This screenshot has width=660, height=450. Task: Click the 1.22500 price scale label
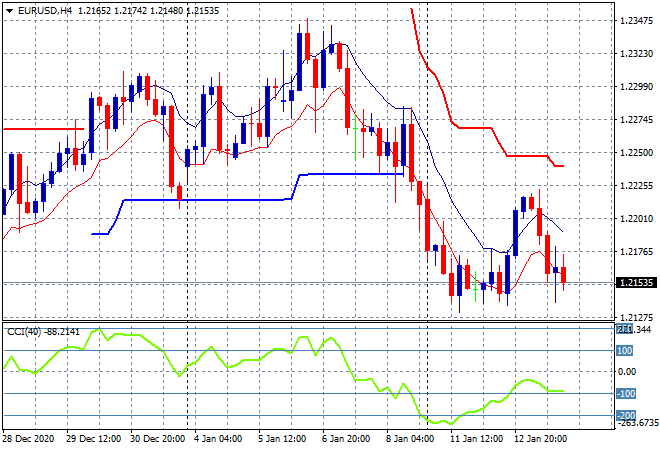[x=636, y=152]
